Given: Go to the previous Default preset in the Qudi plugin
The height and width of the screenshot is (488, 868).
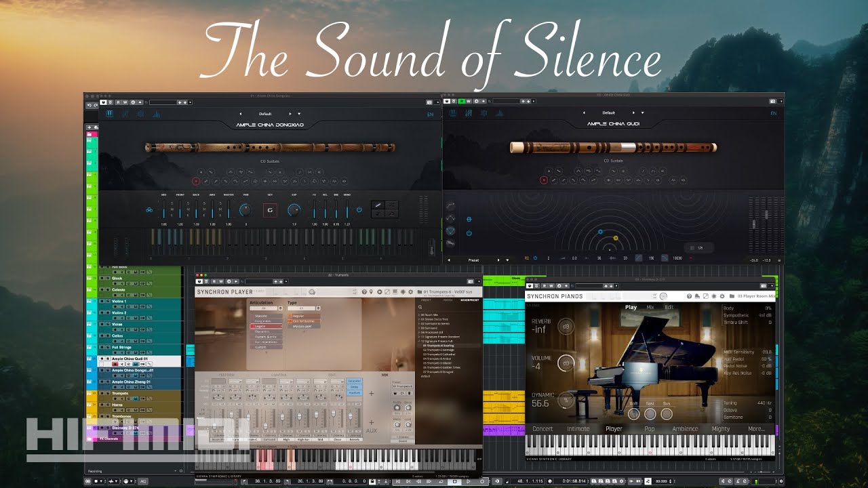Looking at the screenshot, I should [584, 113].
